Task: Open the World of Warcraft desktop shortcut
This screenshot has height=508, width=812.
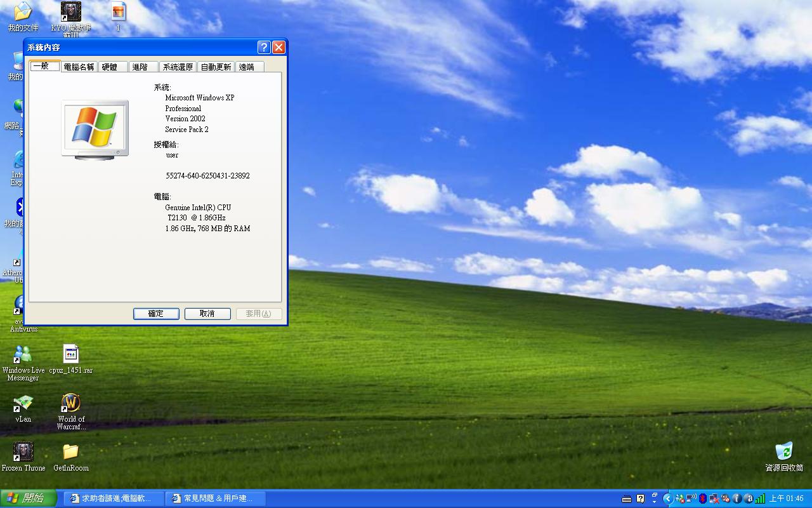Action: click(71, 404)
